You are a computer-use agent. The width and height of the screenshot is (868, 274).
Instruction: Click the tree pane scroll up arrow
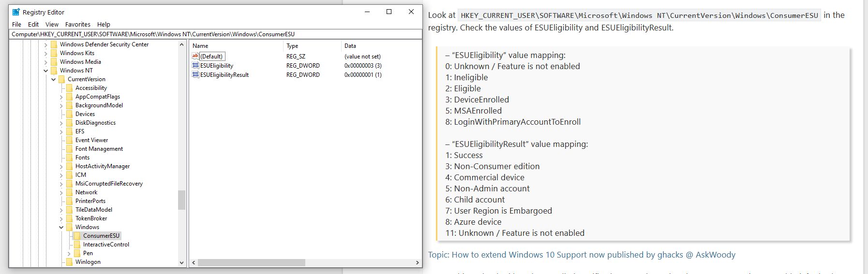click(182, 44)
